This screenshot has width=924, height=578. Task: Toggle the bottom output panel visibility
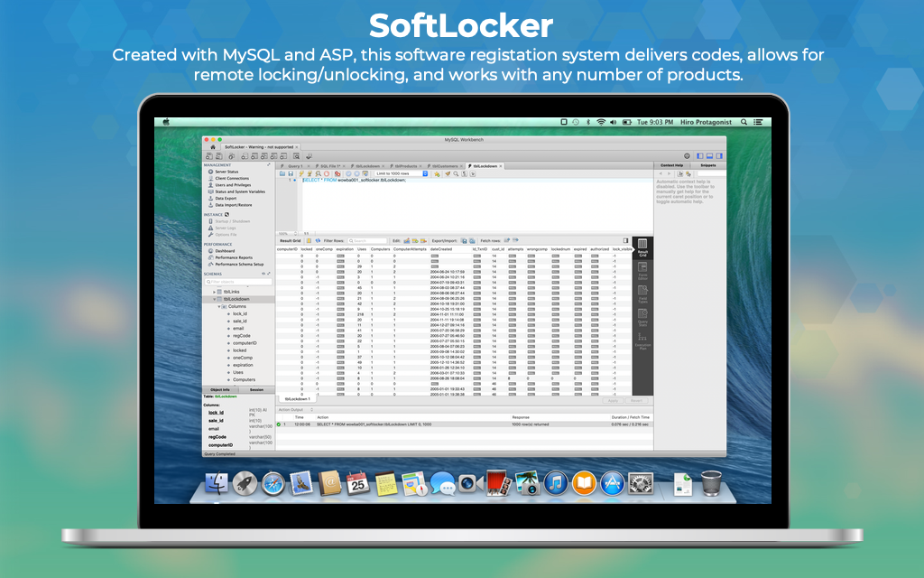click(707, 156)
